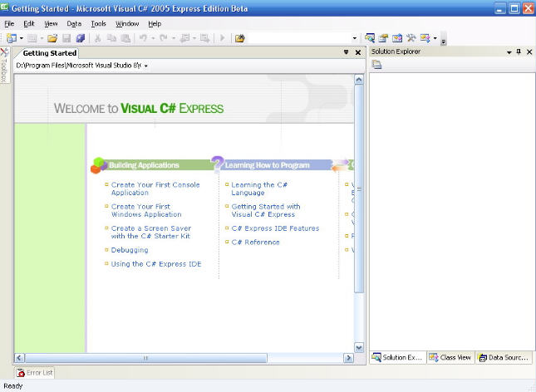Click the Navigate Forward icon
Viewport: 536px width, 392px height.
[x=204, y=38]
